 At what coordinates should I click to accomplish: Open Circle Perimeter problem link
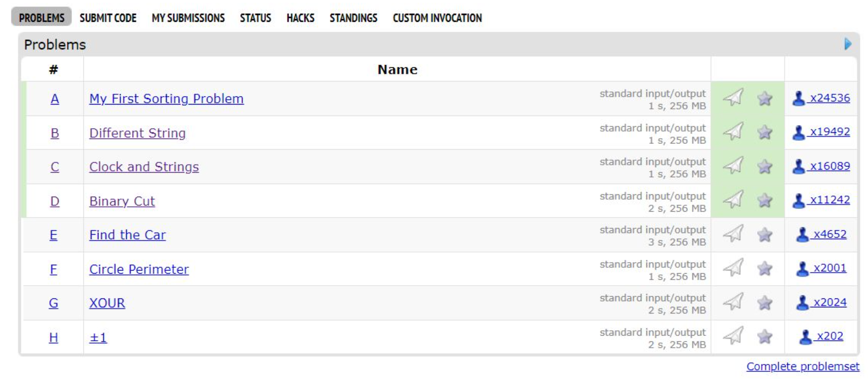(x=139, y=269)
